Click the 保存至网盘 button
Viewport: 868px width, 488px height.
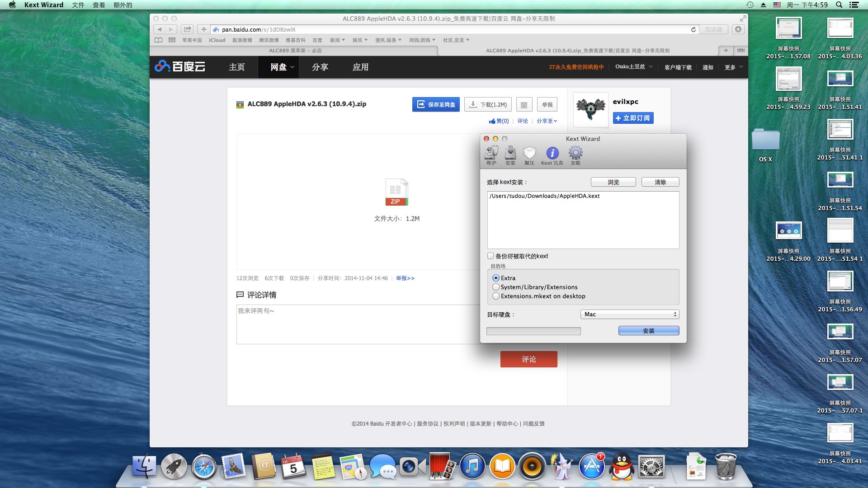coord(436,104)
